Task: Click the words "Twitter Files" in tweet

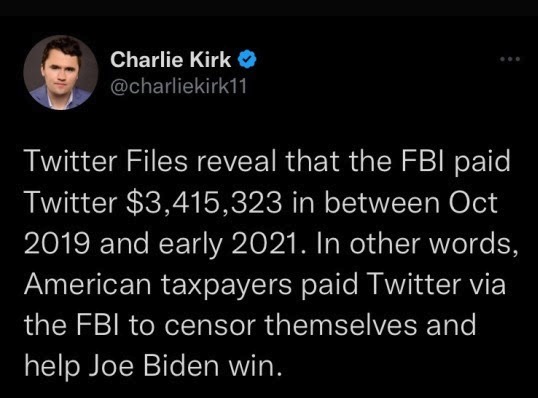Action: tap(106, 162)
